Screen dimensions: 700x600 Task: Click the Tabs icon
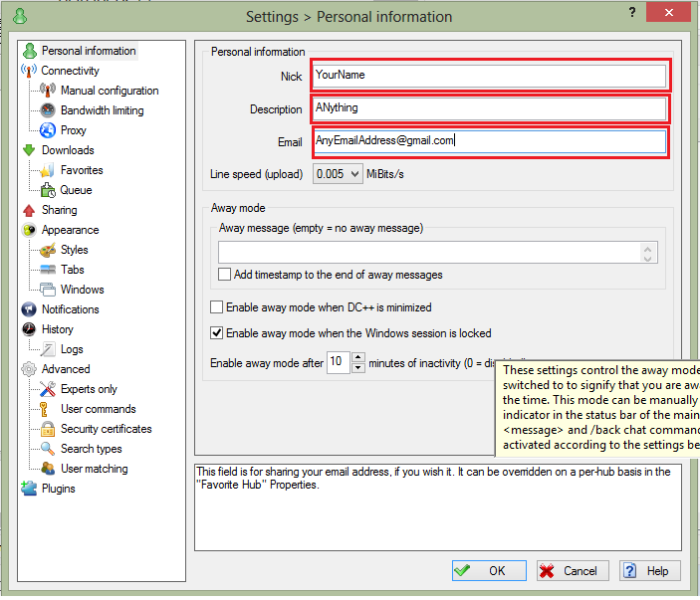tap(48, 270)
